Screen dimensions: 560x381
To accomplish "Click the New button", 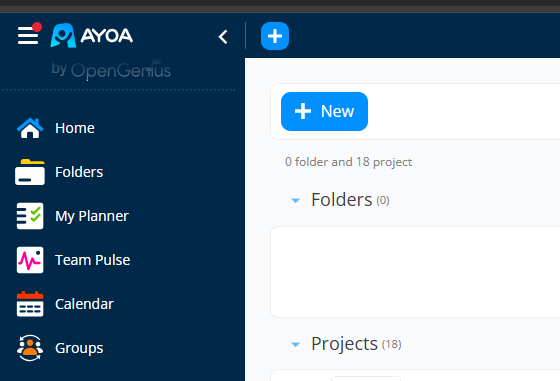I will [x=324, y=111].
